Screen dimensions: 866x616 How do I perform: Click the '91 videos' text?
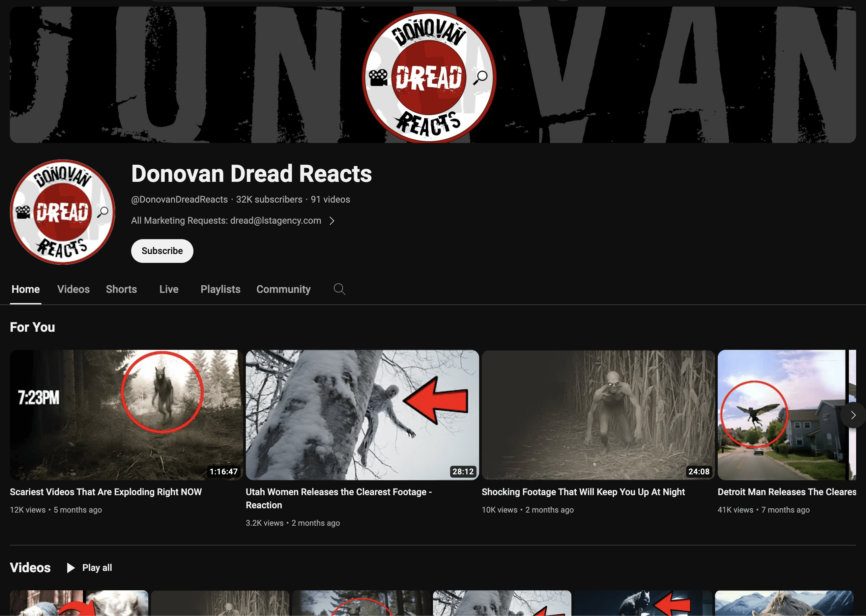pyautogui.click(x=330, y=199)
